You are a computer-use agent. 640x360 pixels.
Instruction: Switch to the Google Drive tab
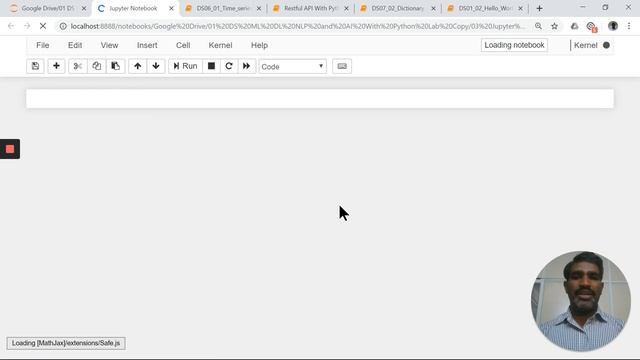[x=48, y=8]
